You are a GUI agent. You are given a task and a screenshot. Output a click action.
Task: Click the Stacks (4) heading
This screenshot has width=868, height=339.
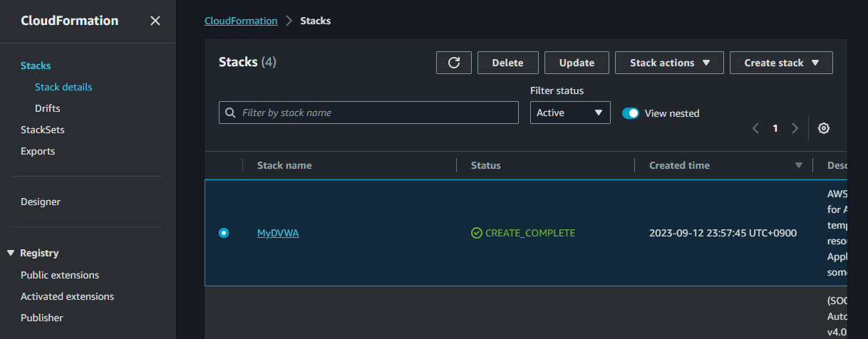(247, 62)
